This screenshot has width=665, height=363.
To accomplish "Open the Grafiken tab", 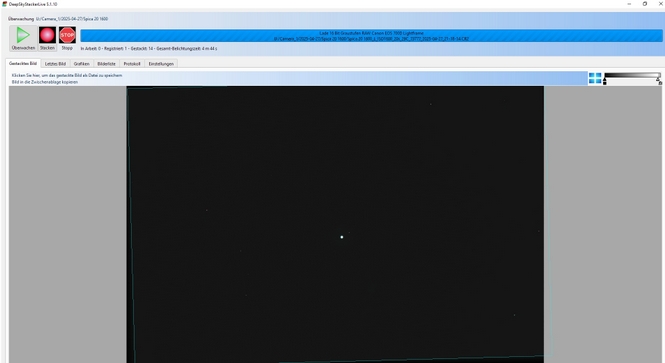I will point(81,64).
